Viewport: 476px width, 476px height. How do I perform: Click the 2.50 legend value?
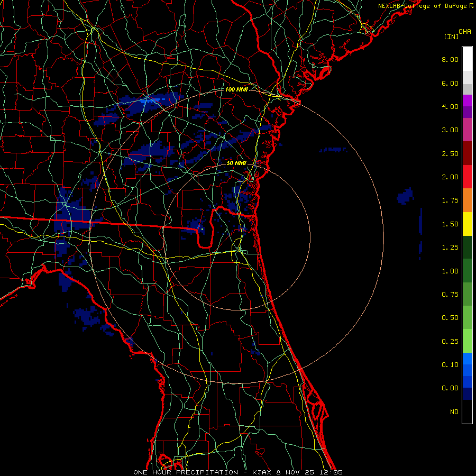click(450, 153)
